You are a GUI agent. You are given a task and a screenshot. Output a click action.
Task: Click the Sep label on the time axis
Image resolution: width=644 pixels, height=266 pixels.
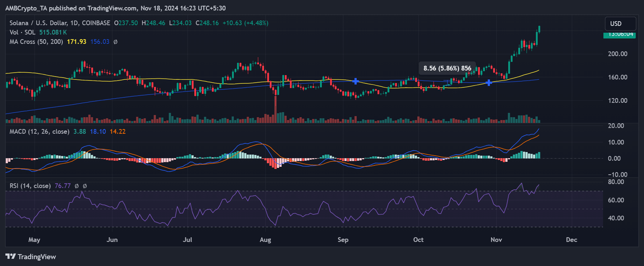343,240
